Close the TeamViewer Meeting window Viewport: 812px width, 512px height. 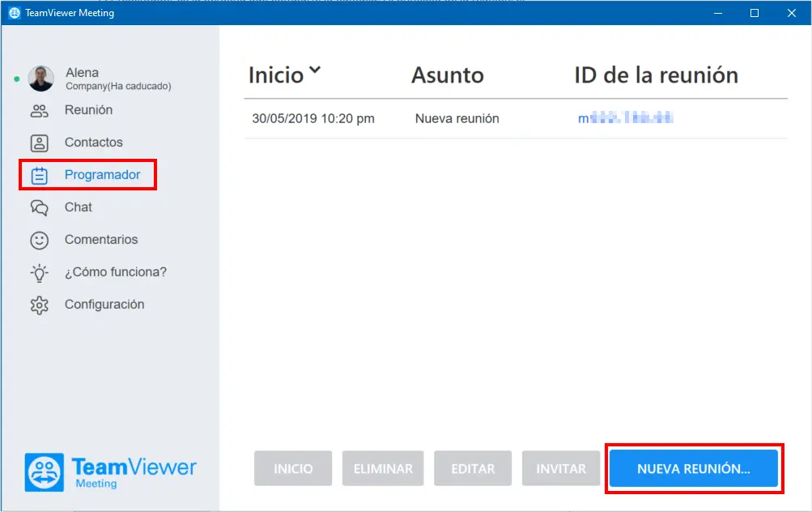point(791,13)
